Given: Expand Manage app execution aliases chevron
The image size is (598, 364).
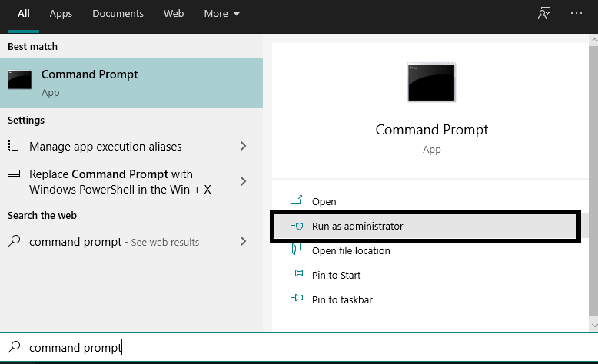Looking at the screenshot, I should (x=244, y=146).
